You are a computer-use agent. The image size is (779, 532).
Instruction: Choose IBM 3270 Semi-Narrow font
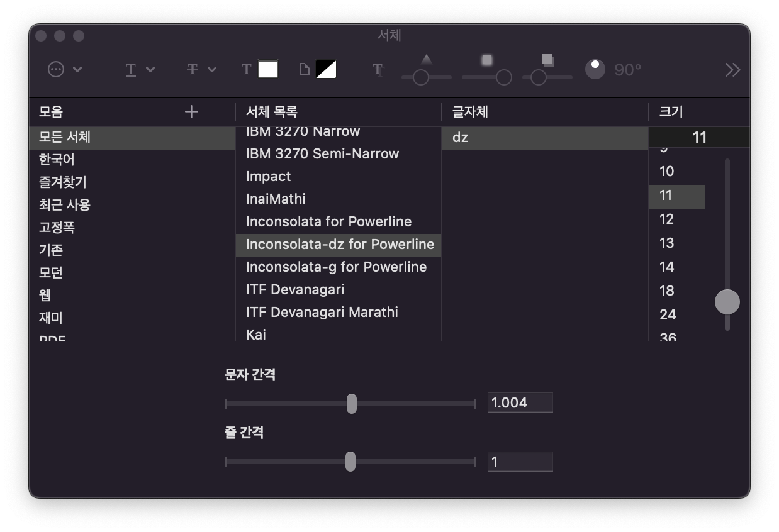[339, 153]
